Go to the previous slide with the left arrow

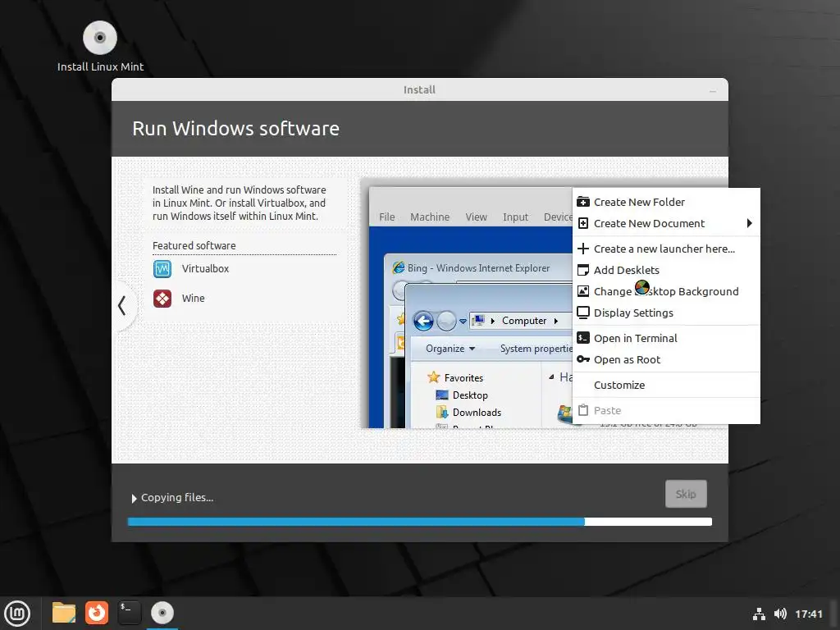[x=122, y=306]
